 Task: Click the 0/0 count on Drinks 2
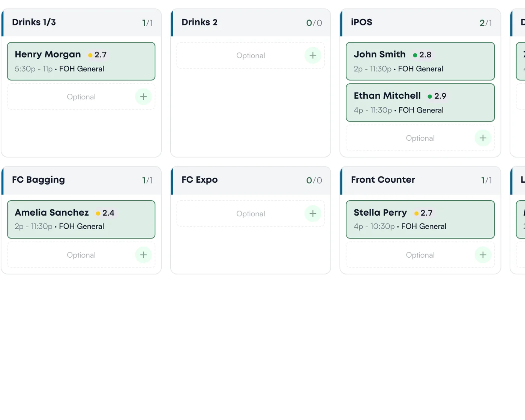[x=314, y=23]
